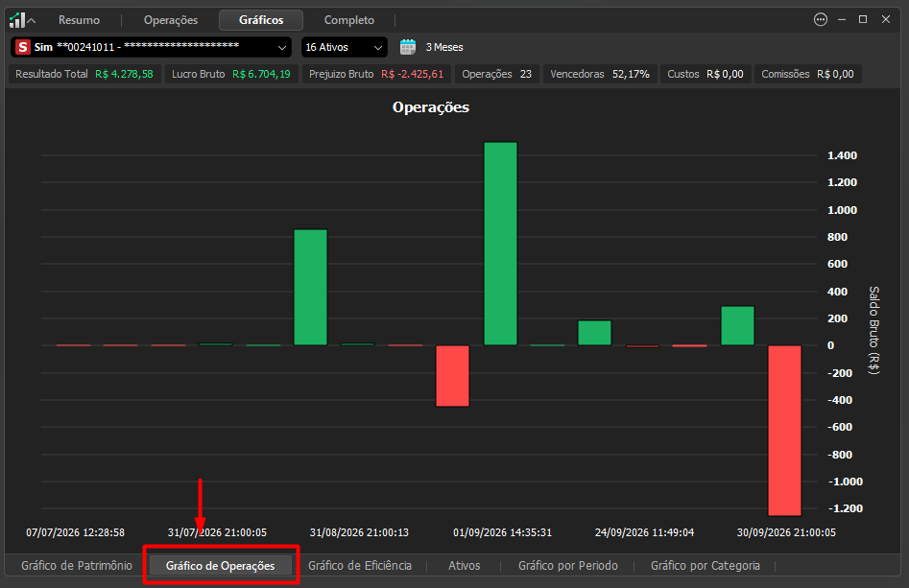Click the date label 01/09/2026 14:35:31
909x588 pixels.
(x=502, y=532)
